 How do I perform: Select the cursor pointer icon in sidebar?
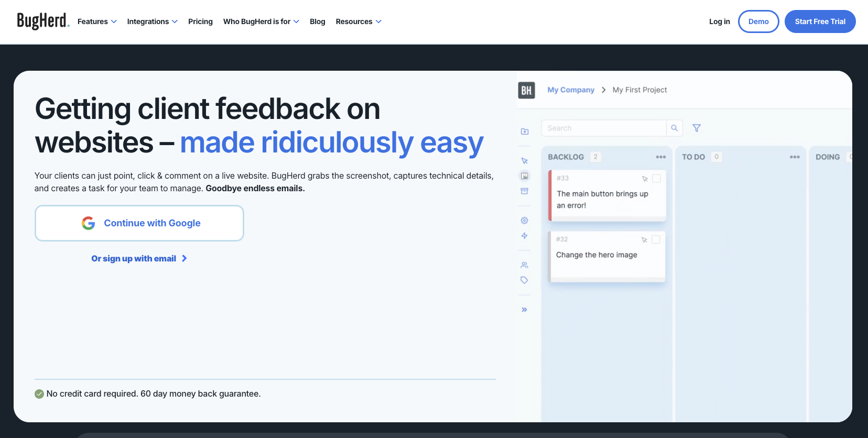tap(525, 161)
